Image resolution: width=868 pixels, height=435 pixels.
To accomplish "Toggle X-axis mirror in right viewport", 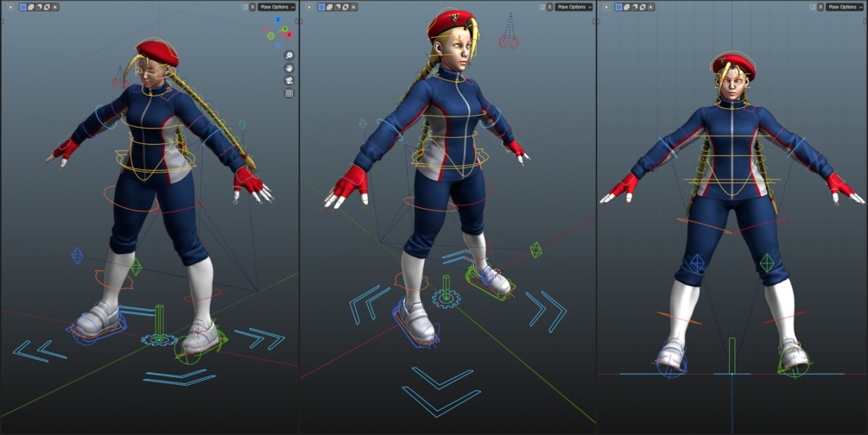I will pyautogui.click(x=820, y=7).
